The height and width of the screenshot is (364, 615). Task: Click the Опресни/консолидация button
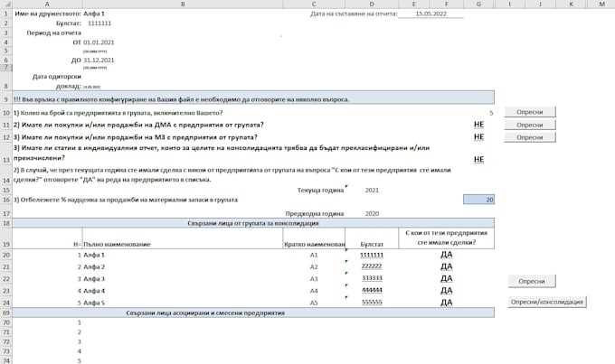[547, 302]
